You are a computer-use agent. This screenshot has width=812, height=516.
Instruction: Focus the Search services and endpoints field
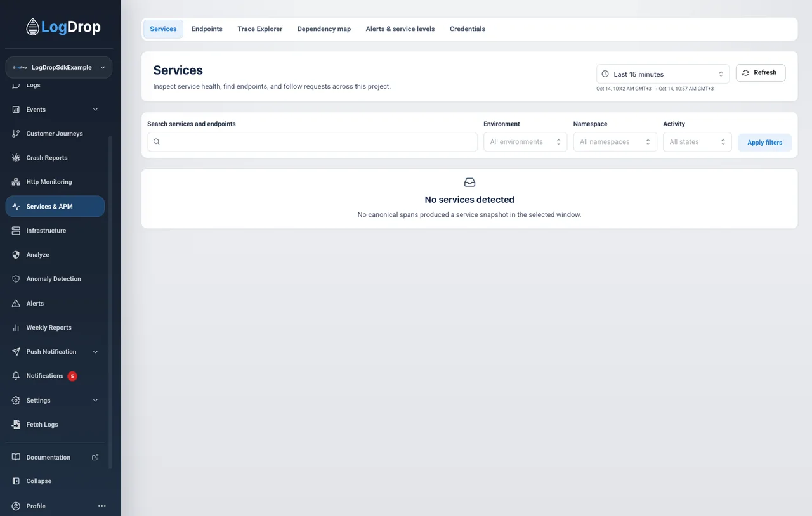[x=312, y=142]
